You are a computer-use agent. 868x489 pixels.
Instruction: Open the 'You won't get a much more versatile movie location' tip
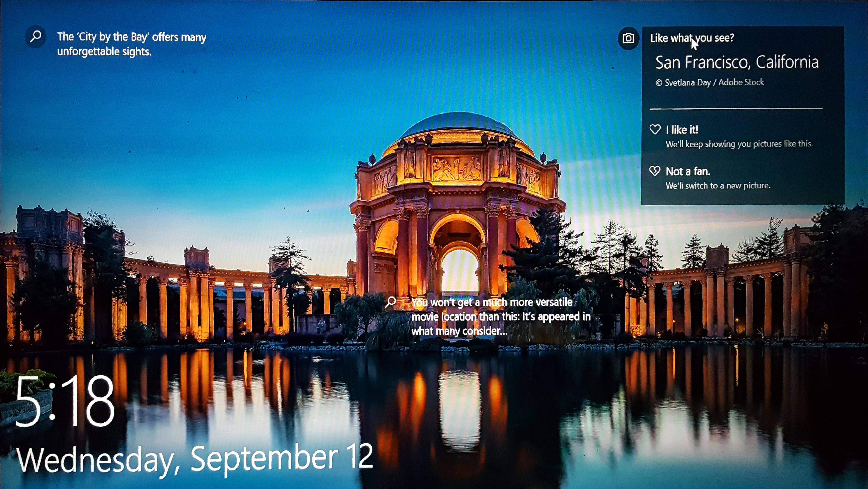[501, 317]
